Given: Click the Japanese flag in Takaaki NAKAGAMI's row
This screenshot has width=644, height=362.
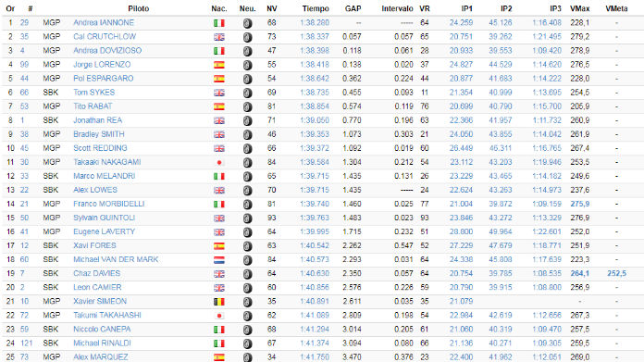Looking at the screenshot, I should (219, 162).
